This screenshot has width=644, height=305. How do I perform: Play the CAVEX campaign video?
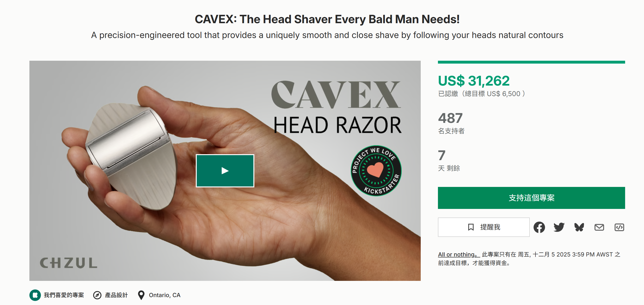[x=225, y=171]
